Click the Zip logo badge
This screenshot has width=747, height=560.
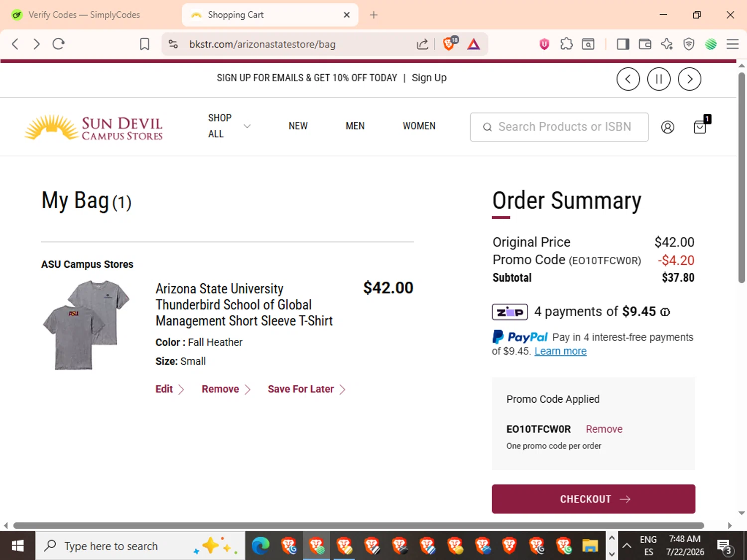[x=509, y=312]
